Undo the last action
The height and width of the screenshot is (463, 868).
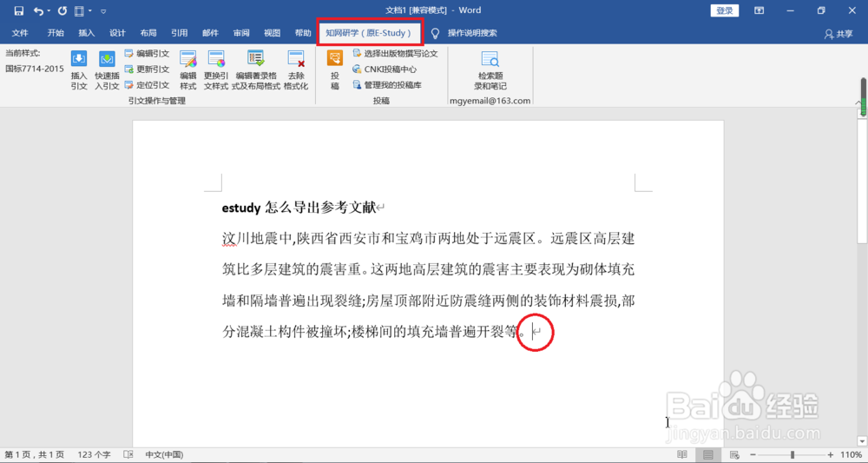(x=37, y=10)
